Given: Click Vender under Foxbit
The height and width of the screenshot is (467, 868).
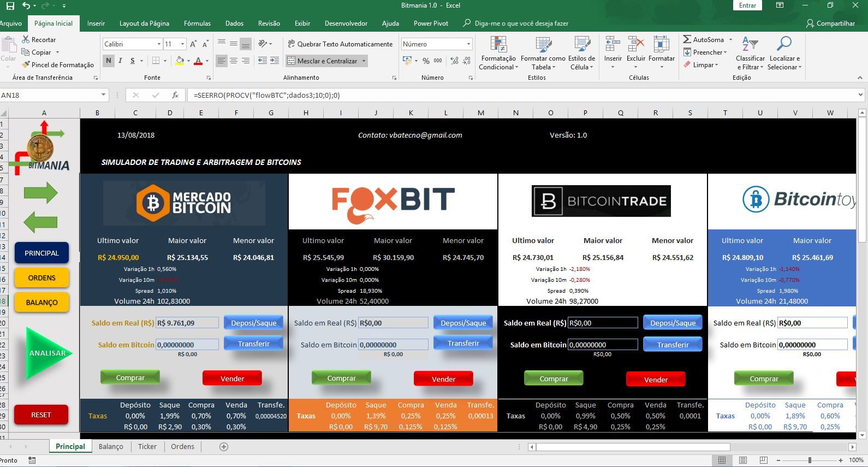Looking at the screenshot, I should [443, 379].
